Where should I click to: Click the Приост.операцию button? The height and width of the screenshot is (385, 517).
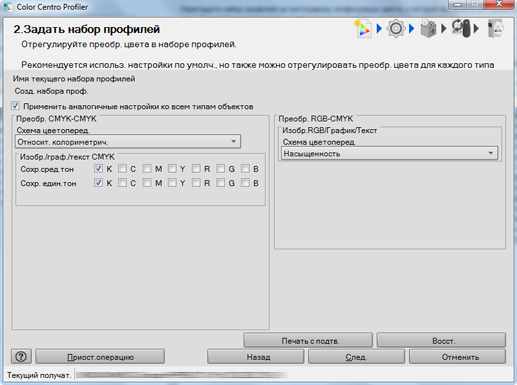coord(100,357)
